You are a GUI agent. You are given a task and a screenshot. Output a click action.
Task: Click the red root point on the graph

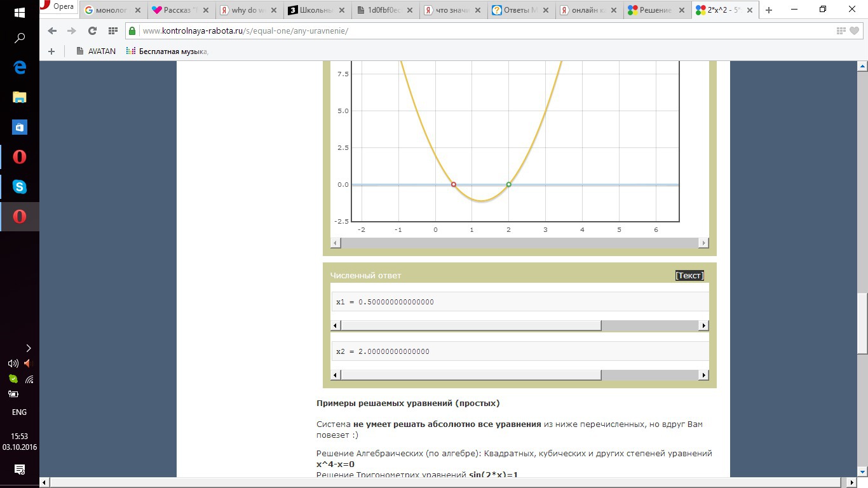(454, 185)
